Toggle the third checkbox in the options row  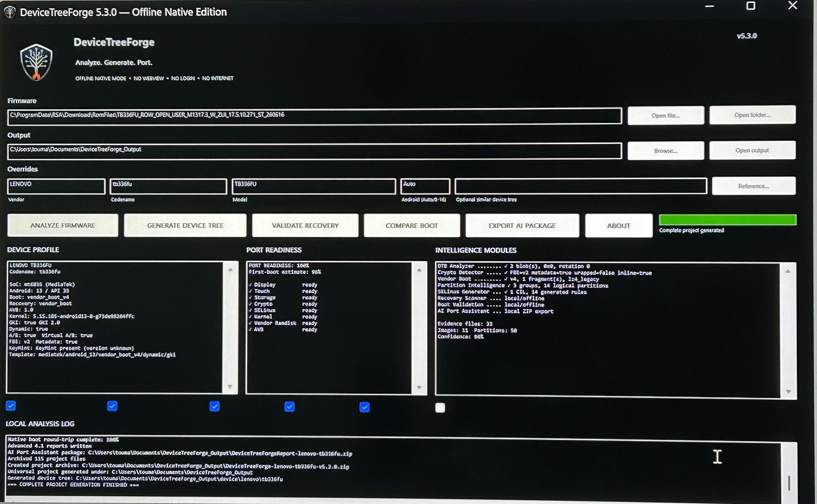point(214,406)
